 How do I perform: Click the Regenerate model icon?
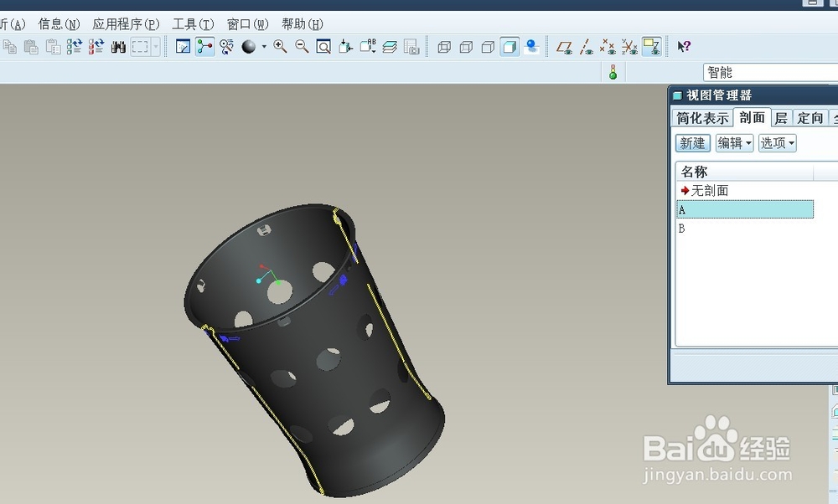tap(75, 47)
